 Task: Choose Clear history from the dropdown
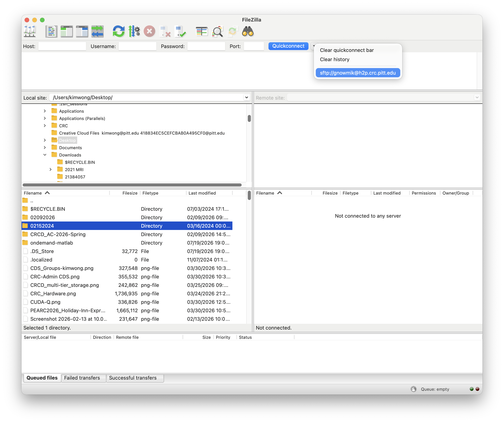pyautogui.click(x=335, y=59)
